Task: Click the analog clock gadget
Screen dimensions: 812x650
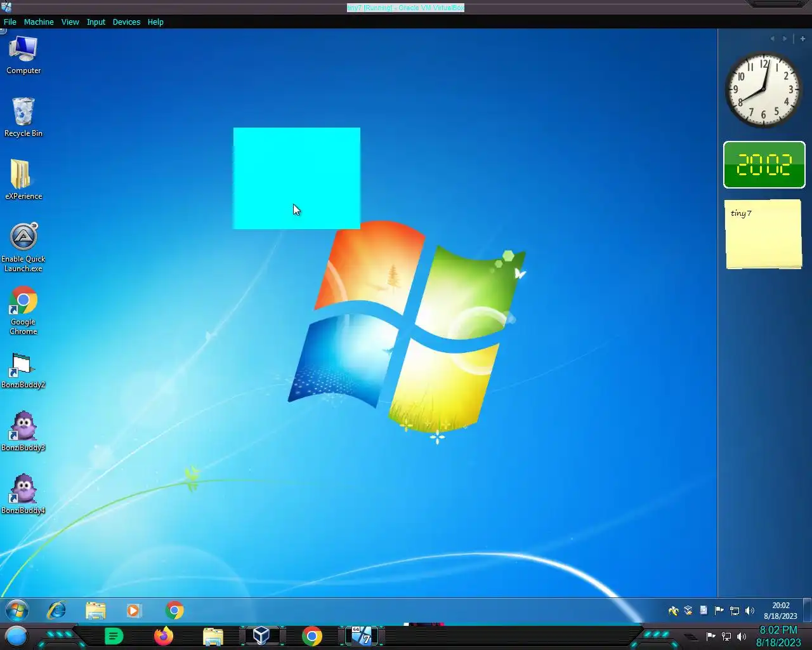Action: click(x=764, y=90)
